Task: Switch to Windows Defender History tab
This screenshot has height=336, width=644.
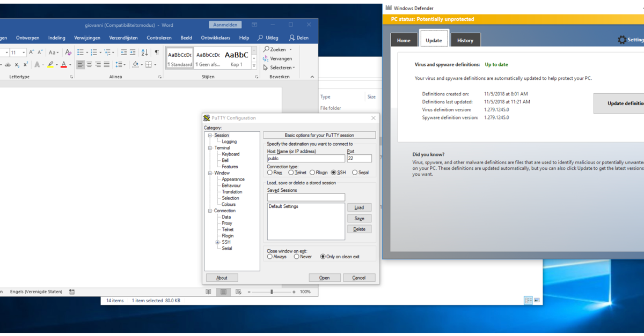Action: click(465, 40)
